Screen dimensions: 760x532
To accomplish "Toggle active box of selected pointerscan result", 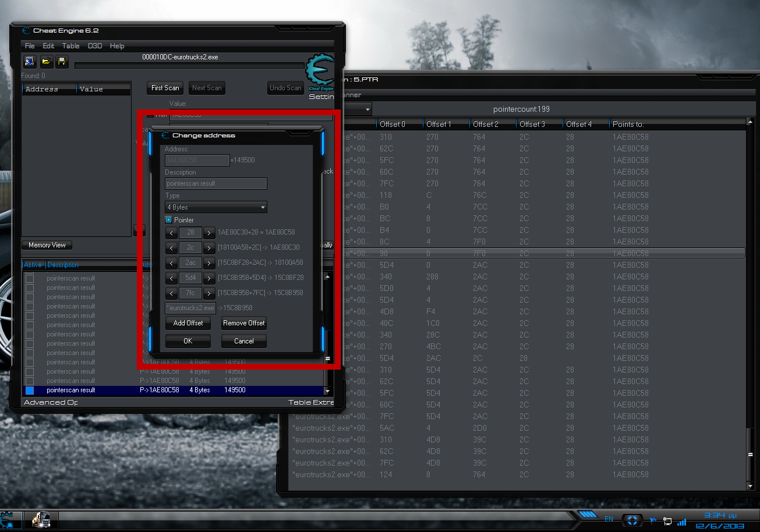I will (x=30, y=390).
